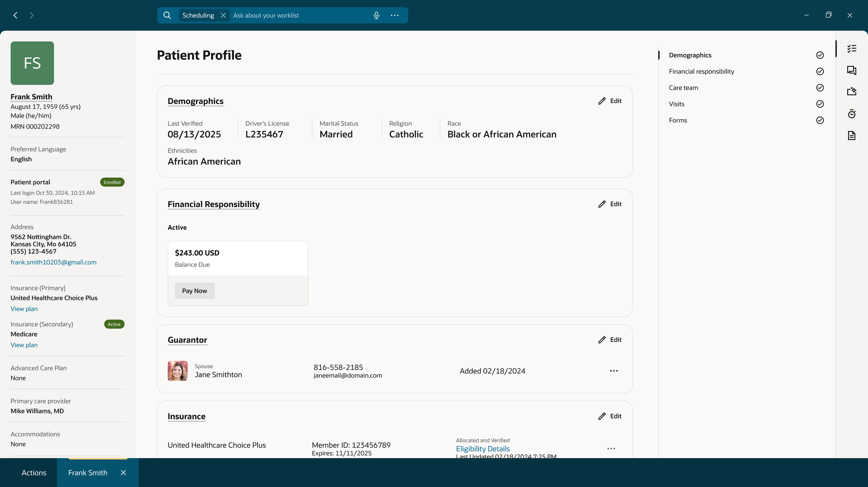Screen dimensions: 868x487
Task: Open Frank Smith patient name link
Action: 31,97
